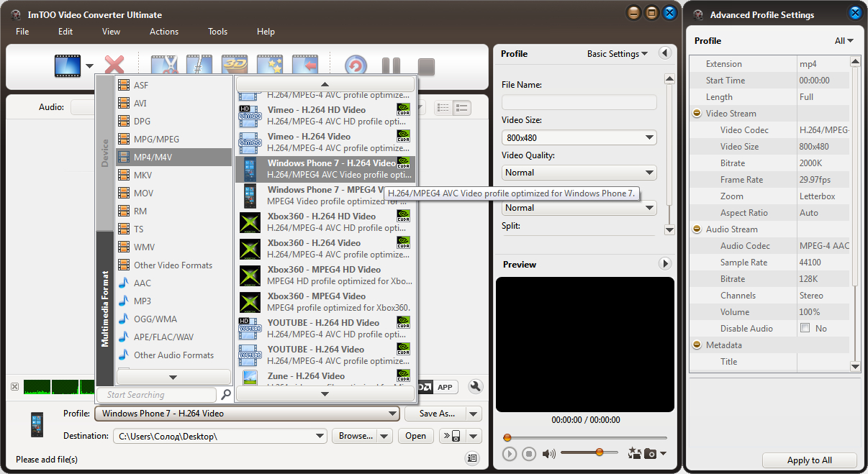This screenshot has height=474, width=868.
Task: Choose YOUTUBE - H.264 HD Video profile
Action: click(325, 329)
